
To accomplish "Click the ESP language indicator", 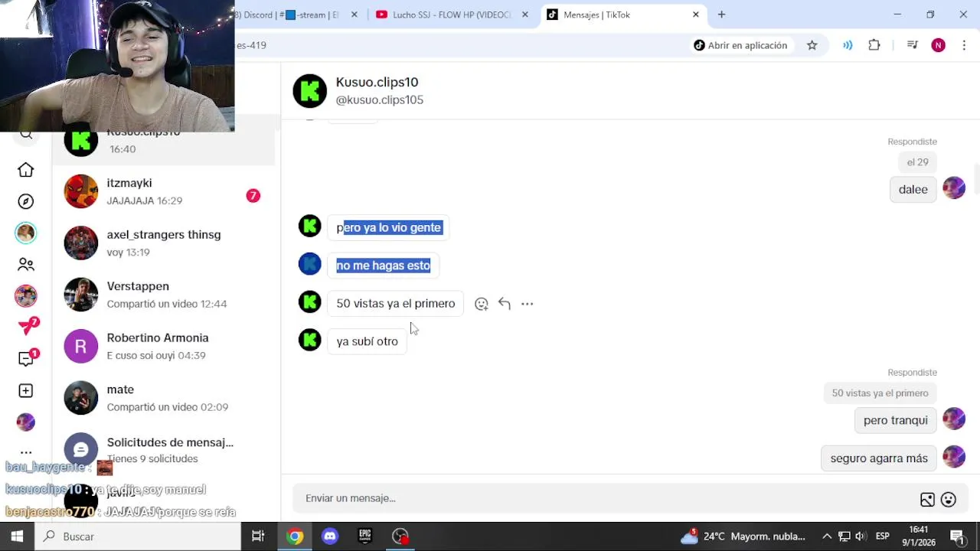I will point(882,536).
